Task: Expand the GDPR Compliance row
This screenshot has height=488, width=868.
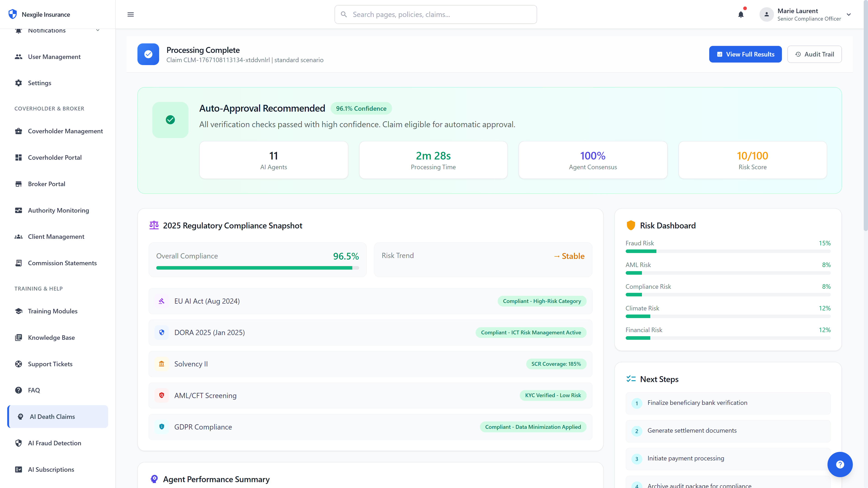Action: coord(370,427)
